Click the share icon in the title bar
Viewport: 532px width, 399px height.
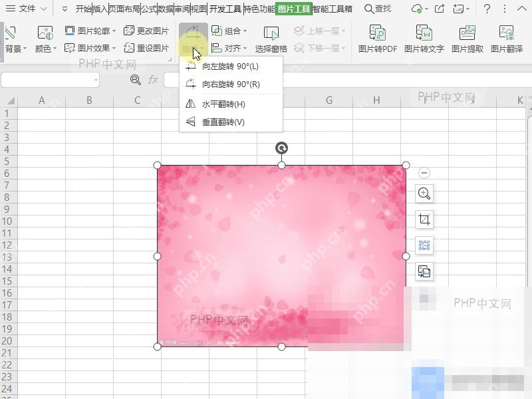[x=440, y=9]
